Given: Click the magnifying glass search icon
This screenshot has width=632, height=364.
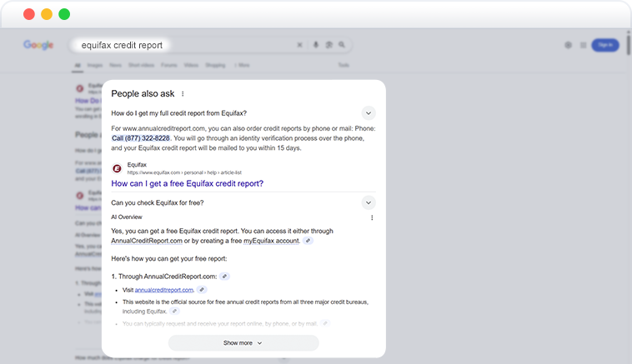Looking at the screenshot, I should point(342,45).
